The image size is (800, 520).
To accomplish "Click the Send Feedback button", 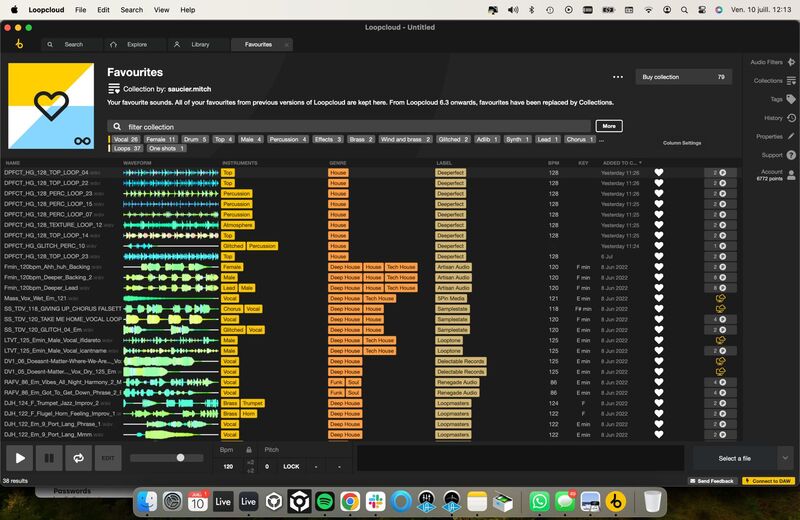I will coord(712,481).
